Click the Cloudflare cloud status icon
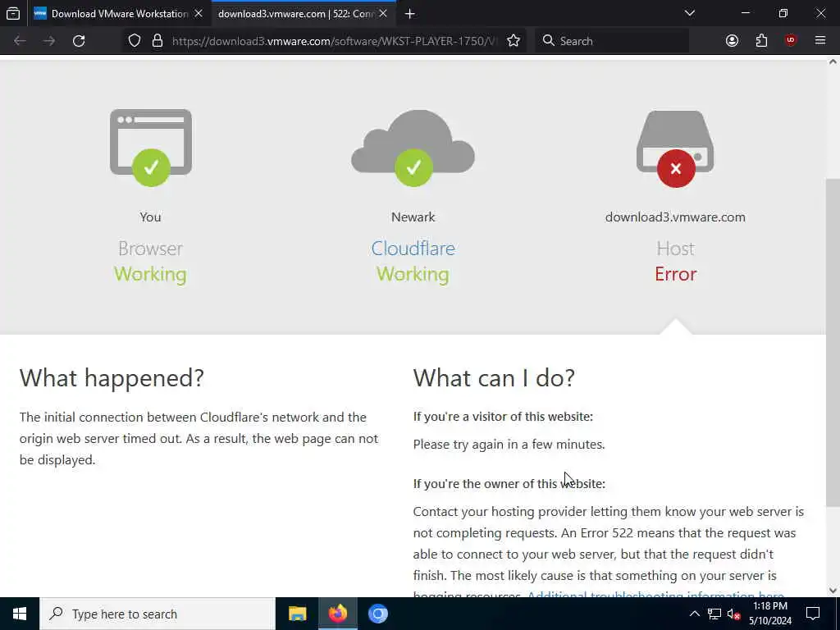The width and height of the screenshot is (840, 630). tap(413, 148)
